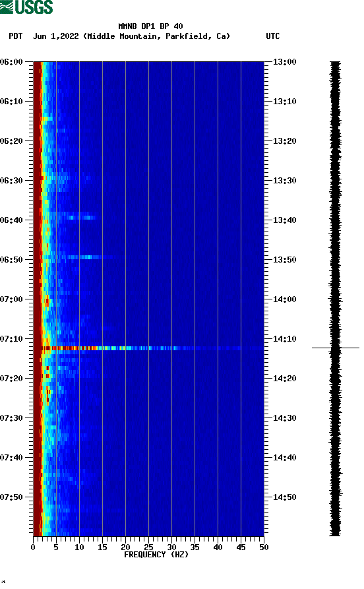Click the 50 Hz frequency axis label

(x=264, y=547)
